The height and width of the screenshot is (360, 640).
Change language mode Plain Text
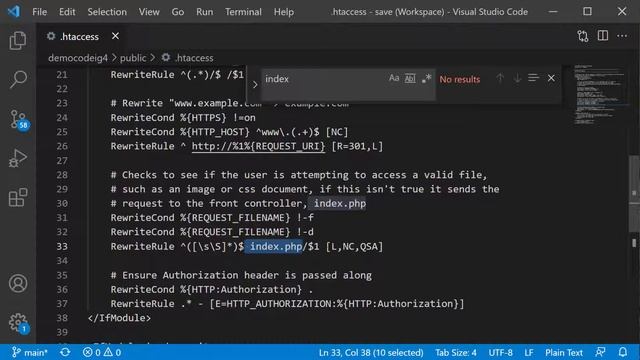(564, 352)
